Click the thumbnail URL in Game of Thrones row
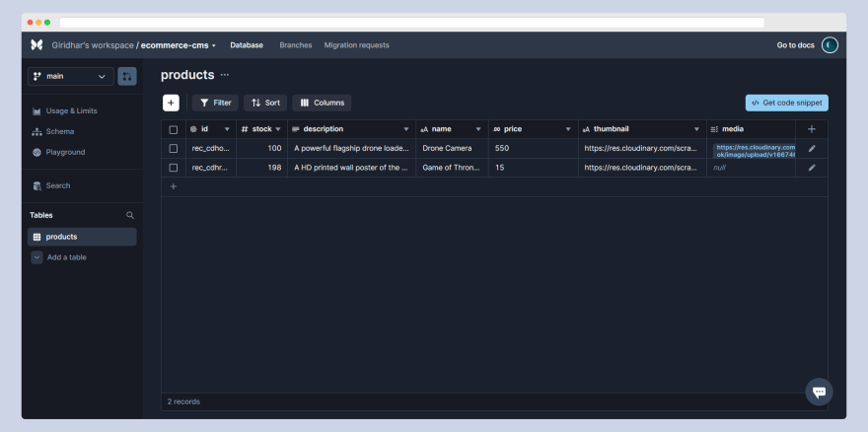The width and height of the screenshot is (868, 432). (x=641, y=168)
